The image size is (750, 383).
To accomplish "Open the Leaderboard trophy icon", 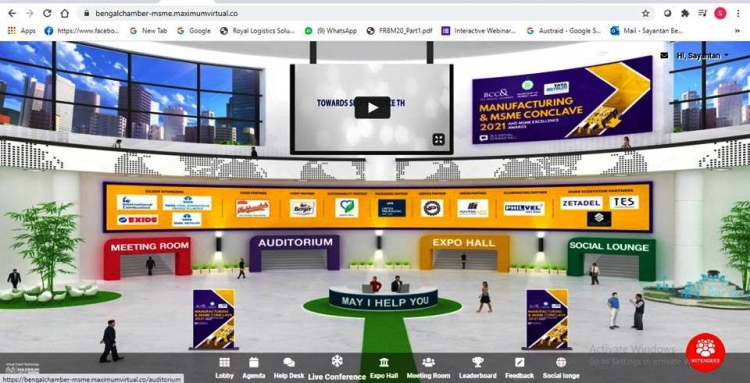I will click(477, 362).
